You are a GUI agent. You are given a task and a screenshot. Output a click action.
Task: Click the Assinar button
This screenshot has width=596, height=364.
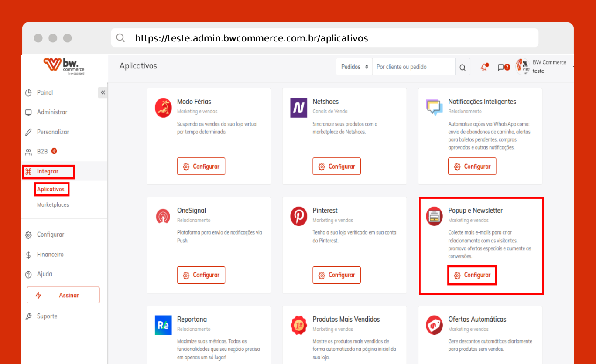(x=63, y=295)
